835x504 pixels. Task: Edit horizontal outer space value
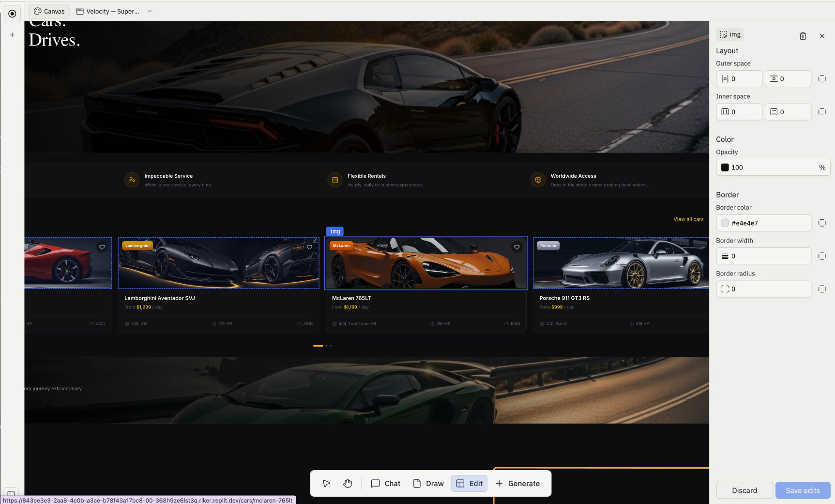[739, 79]
